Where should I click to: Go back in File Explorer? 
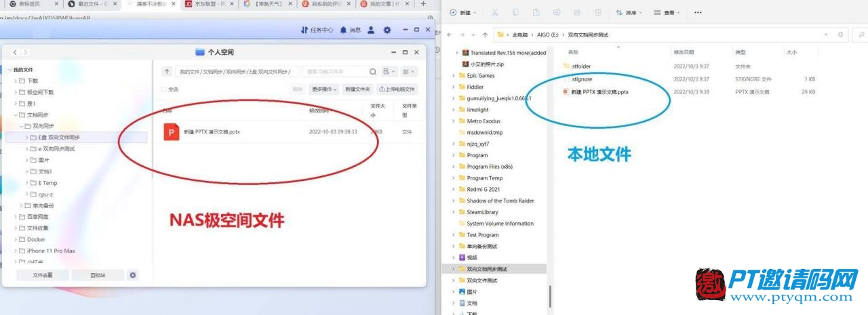[x=450, y=35]
